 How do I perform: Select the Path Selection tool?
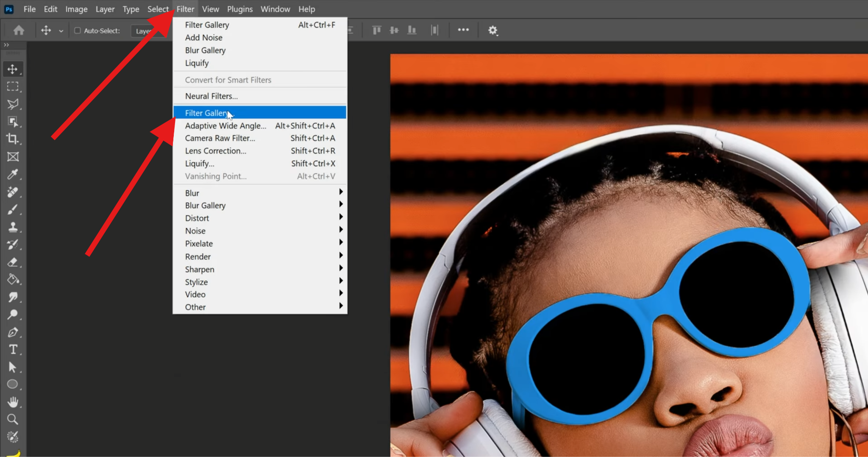pos(13,367)
